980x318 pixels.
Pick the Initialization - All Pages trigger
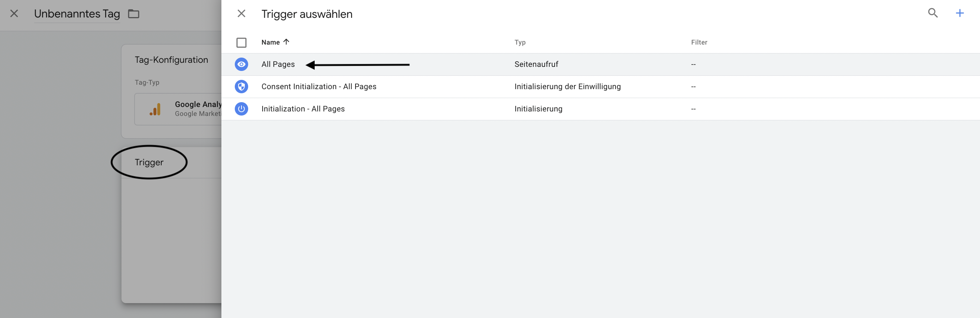click(x=303, y=109)
